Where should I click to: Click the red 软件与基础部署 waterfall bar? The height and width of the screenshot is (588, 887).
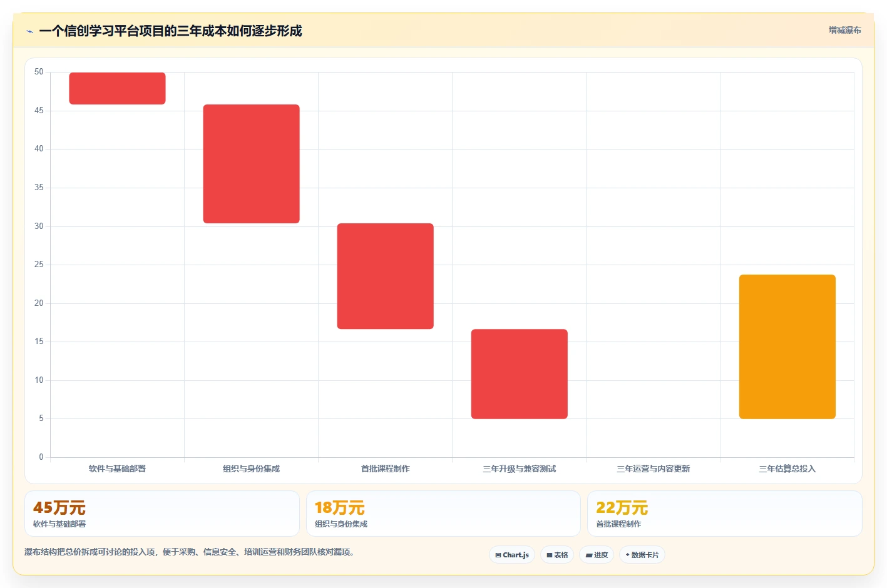117,88
